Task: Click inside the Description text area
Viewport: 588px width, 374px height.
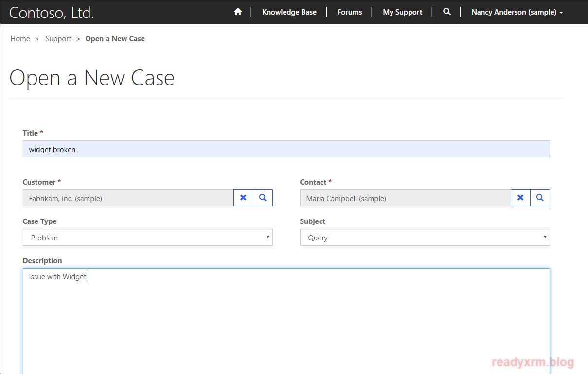Action: 286,321
